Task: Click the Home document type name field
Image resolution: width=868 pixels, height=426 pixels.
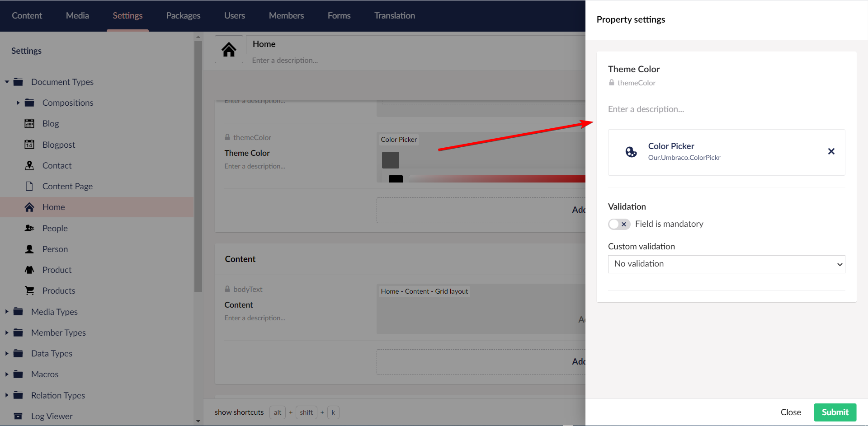Action: [416, 44]
